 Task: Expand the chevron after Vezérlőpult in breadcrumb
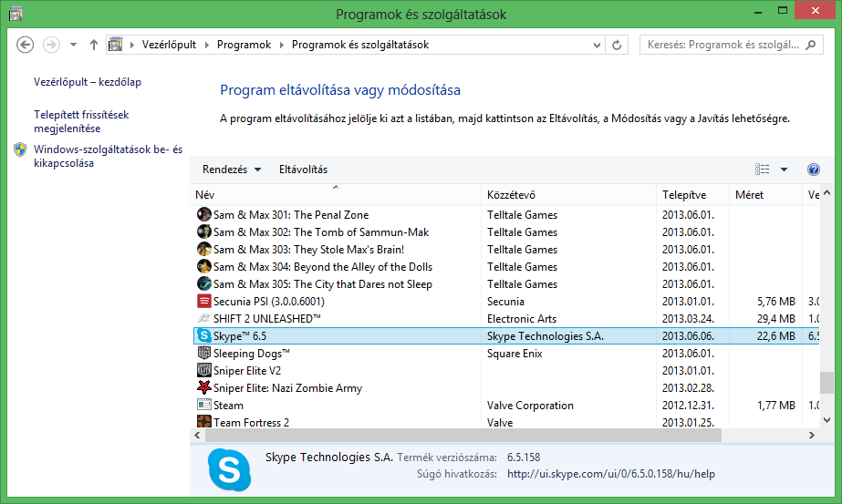tap(207, 45)
